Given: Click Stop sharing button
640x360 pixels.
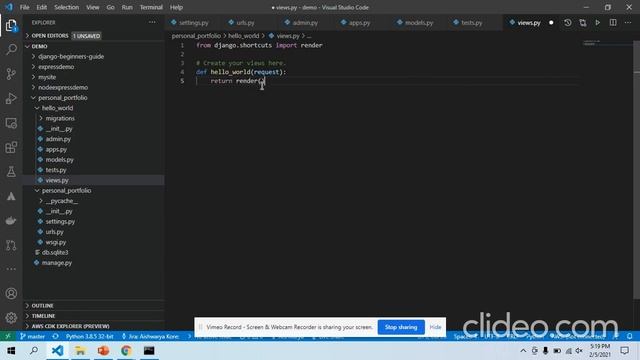Looking at the screenshot, I should tap(401, 327).
